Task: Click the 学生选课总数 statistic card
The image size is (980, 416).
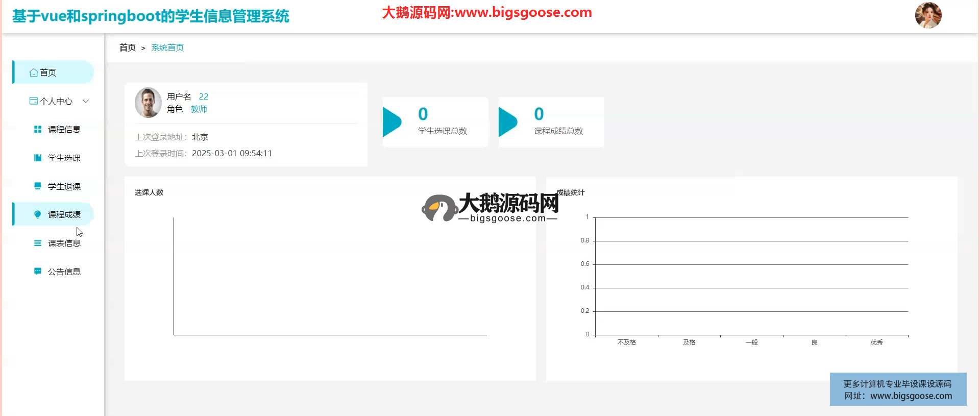Action: click(435, 123)
